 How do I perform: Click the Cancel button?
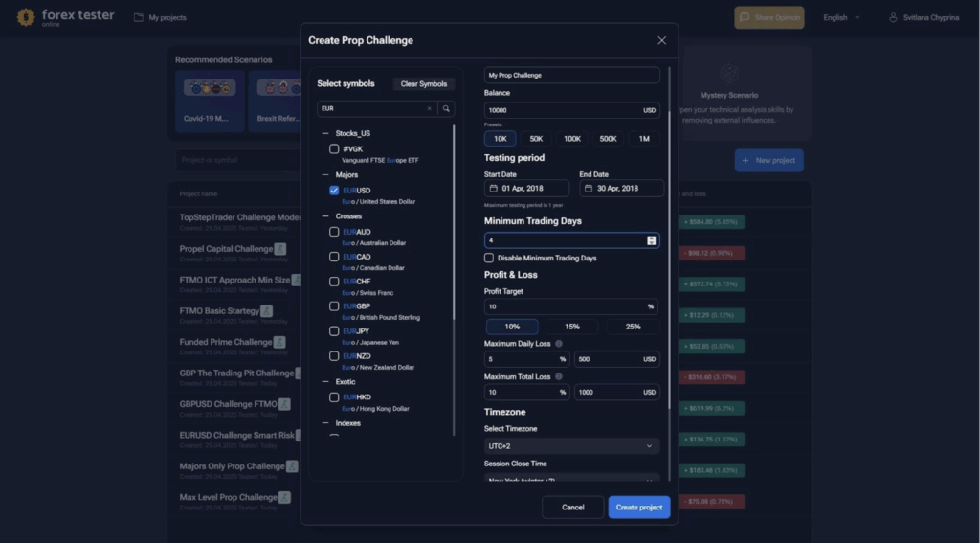coord(573,508)
